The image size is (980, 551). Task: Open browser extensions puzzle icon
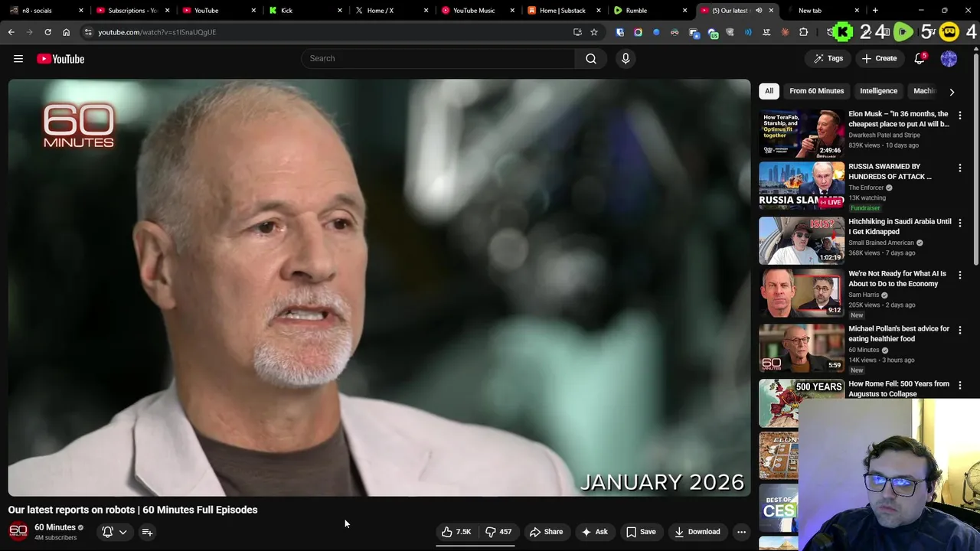(x=803, y=32)
